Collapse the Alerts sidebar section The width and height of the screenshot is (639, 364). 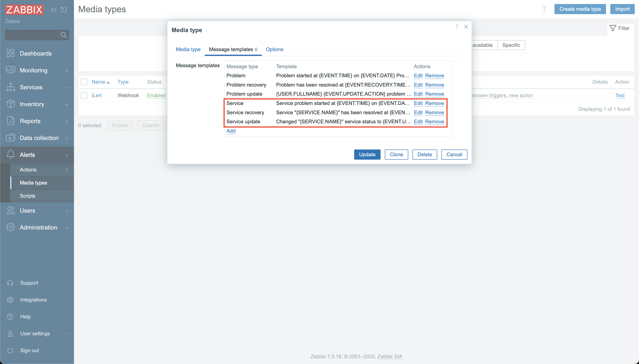click(67, 155)
